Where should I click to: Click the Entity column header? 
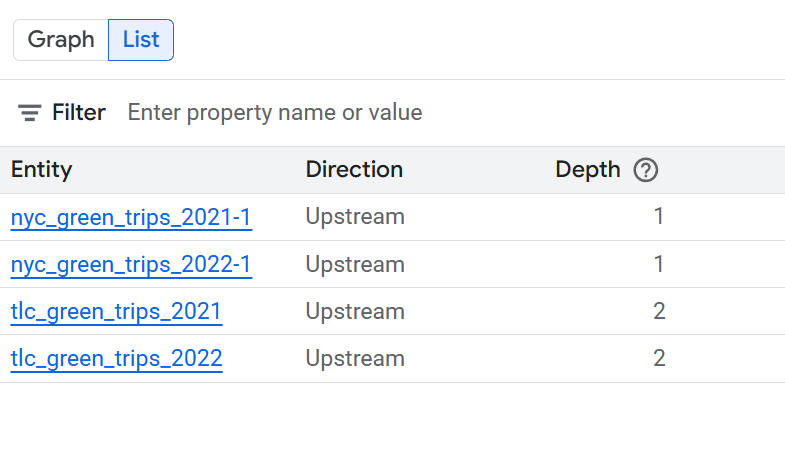[42, 170]
